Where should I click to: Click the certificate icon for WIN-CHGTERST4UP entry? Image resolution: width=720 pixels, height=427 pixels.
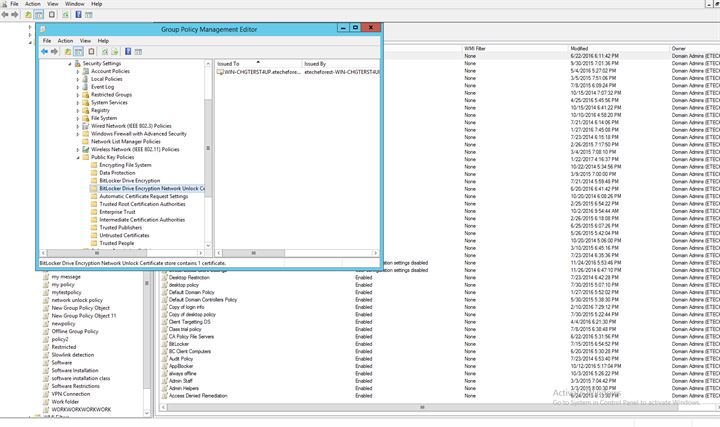(219, 72)
